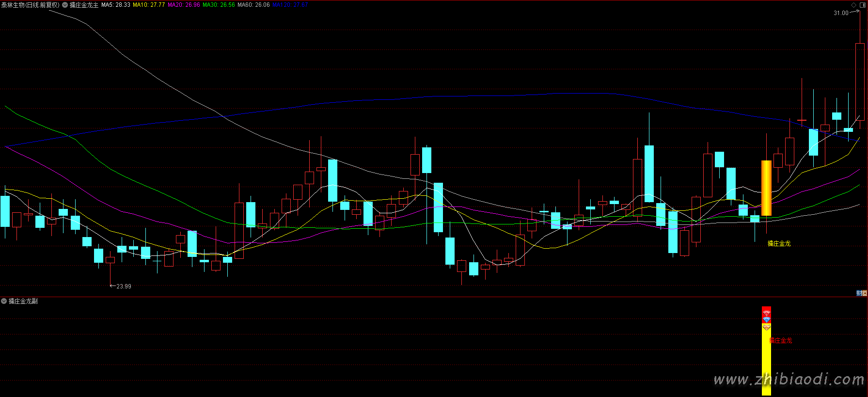
Task: Click the golden highlighted signal candlestick
Action: [x=766, y=188]
